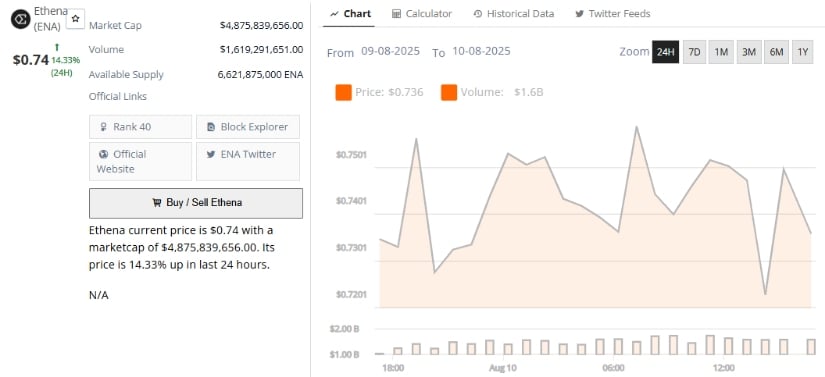Click the Buy / Sell Ethena button
Viewport: 825px width, 377px height.
196,203
